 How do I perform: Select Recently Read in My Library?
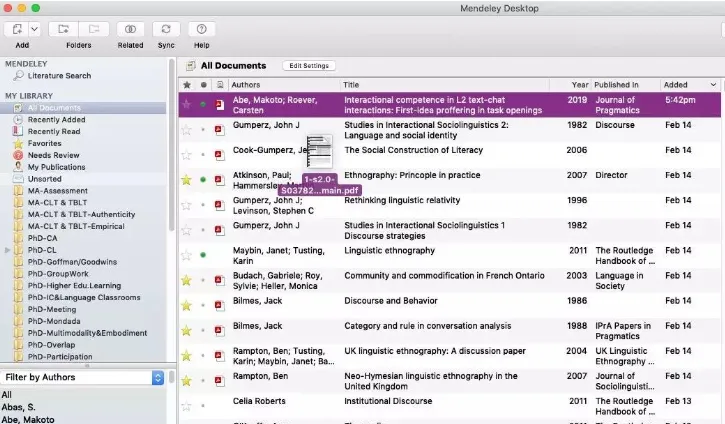point(54,131)
